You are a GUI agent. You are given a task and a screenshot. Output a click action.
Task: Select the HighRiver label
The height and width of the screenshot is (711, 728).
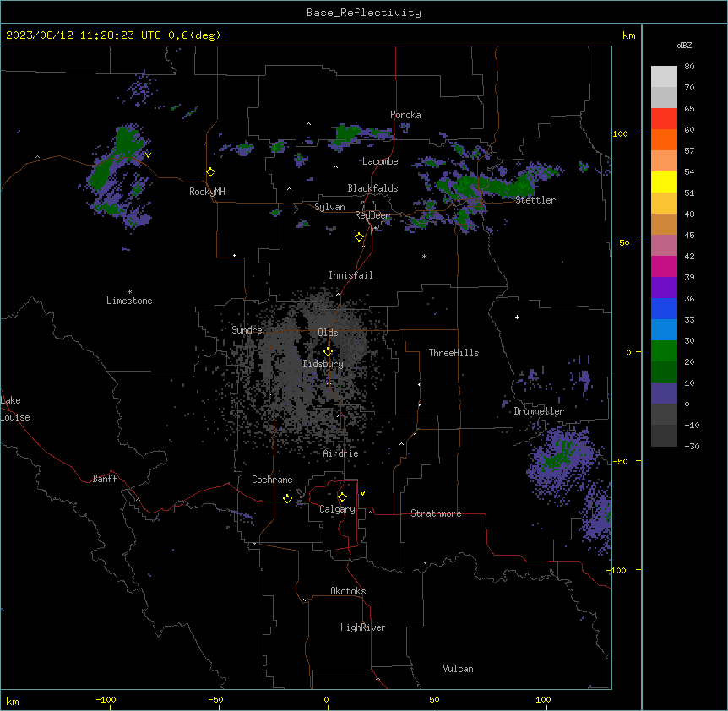click(363, 627)
